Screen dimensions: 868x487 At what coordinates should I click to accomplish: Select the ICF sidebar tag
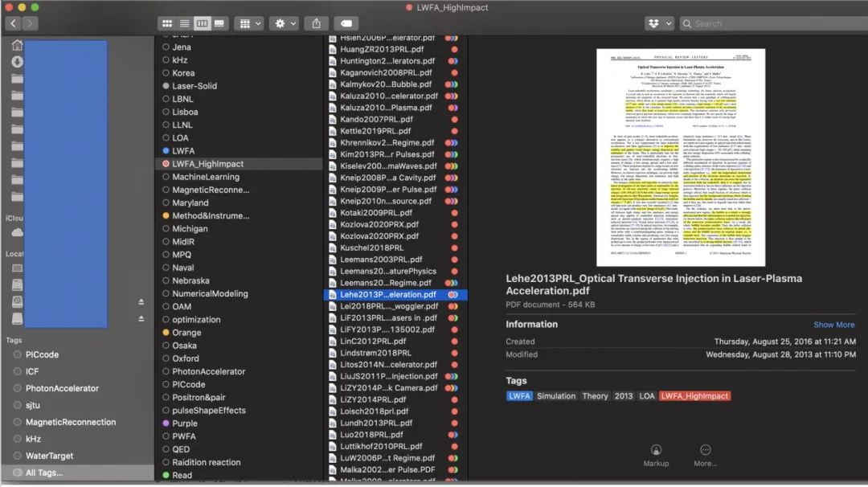(32, 371)
